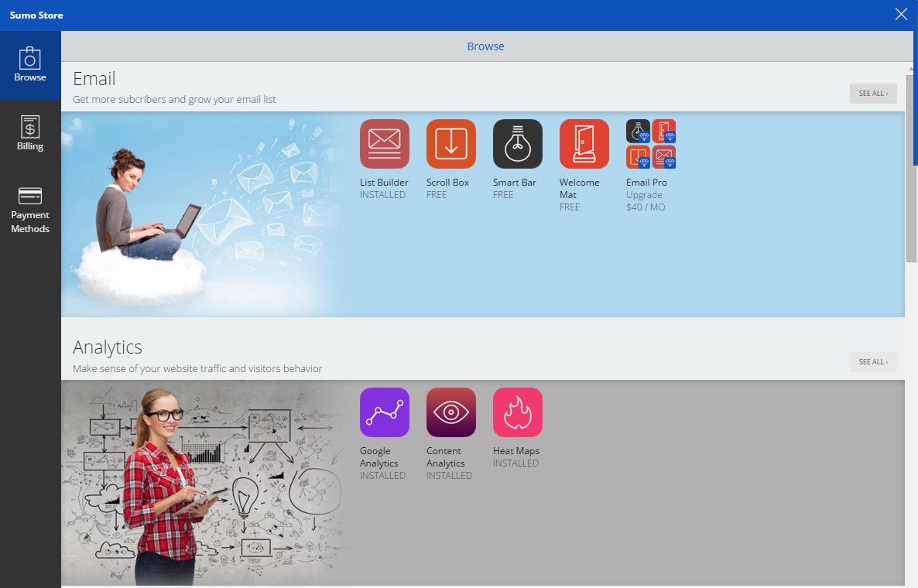The height and width of the screenshot is (588, 918).
Task: Click the Analytics section heading
Action: (x=108, y=347)
